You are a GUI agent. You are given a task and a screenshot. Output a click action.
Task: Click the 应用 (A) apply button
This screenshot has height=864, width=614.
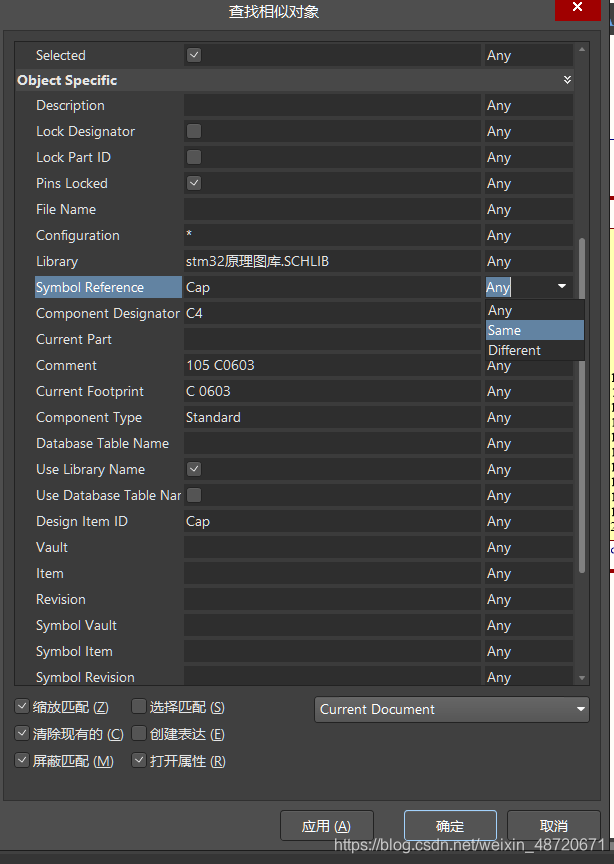[326, 826]
